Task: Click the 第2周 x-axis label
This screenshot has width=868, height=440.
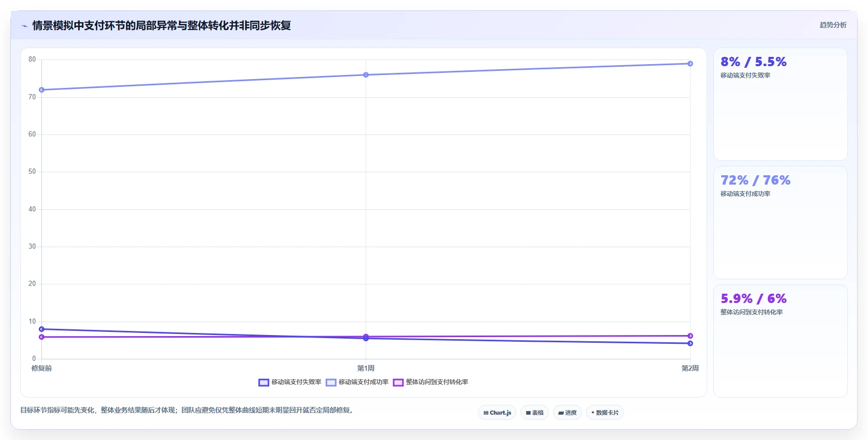Action: (690, 369)
